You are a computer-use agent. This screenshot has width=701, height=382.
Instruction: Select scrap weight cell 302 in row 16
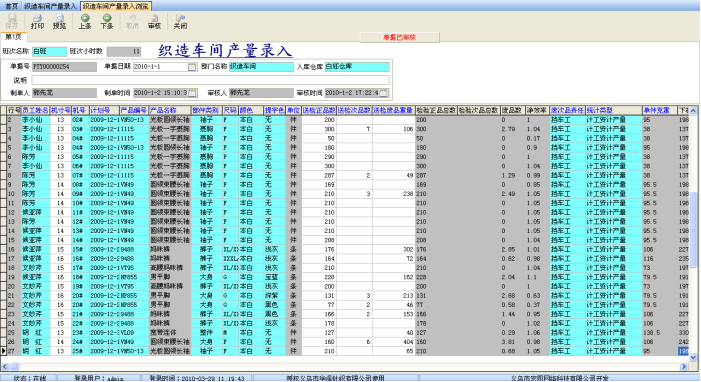(393, 250)
